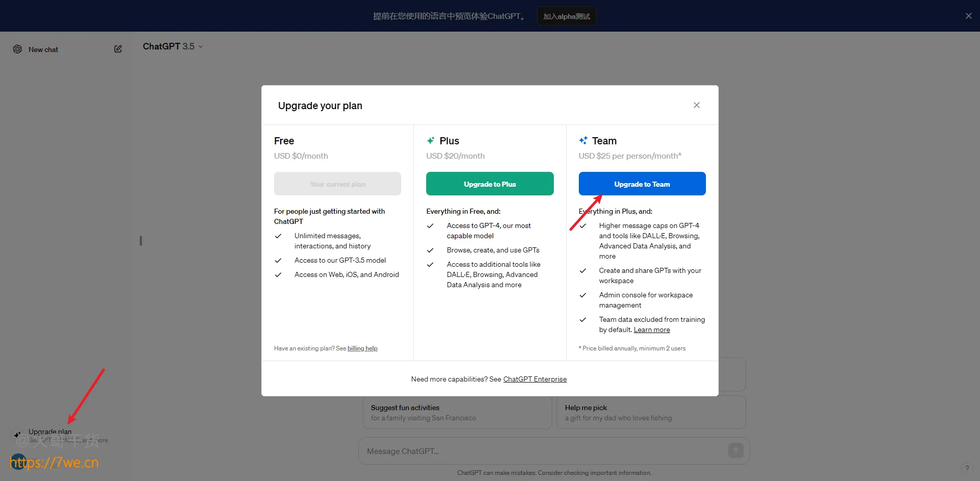Close the Upgrade your plan dialog
Viewport: 980px width, 481px height.
pyautogui.click(x=696, y=105)
